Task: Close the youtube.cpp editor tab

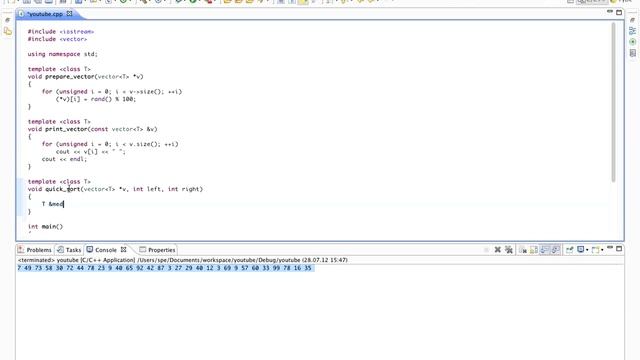Action: [70, 13]
